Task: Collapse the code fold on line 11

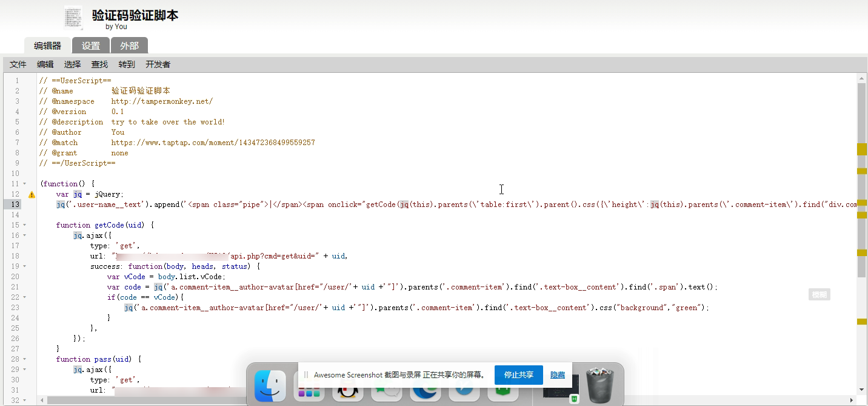Action: (x=24, y=184)
